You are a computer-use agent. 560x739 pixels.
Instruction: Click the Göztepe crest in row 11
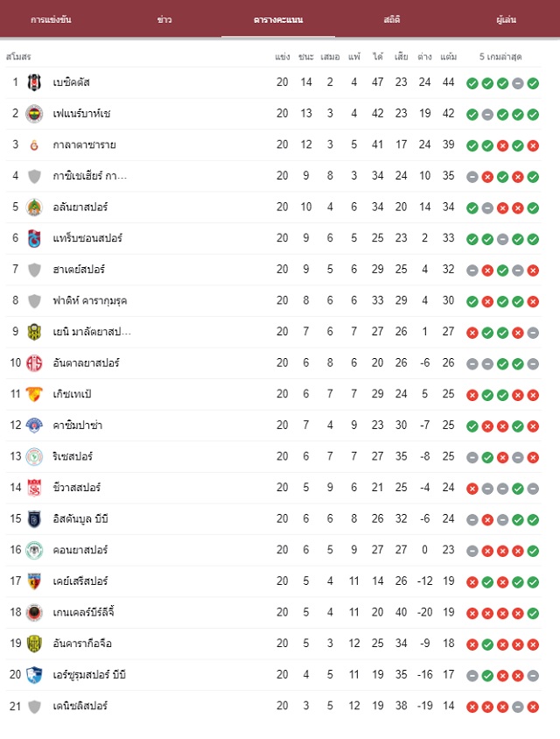tap(34, 395)
